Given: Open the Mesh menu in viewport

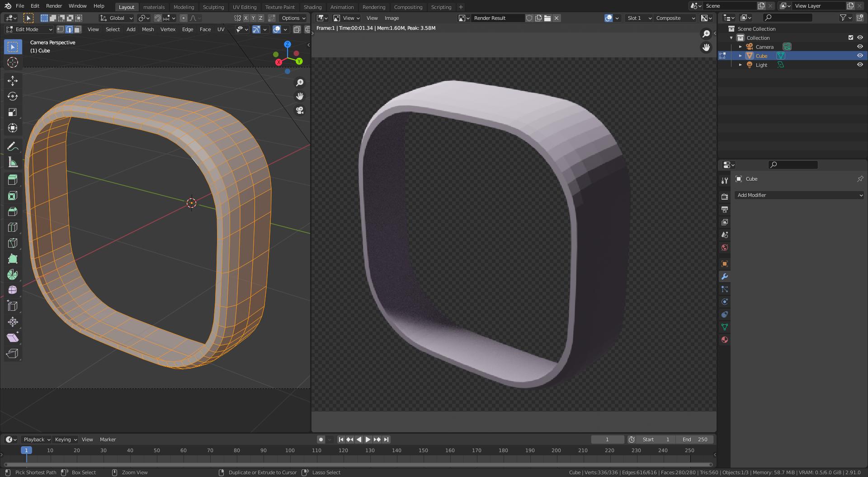Looking at the screenshot, I should pos(148,29).
